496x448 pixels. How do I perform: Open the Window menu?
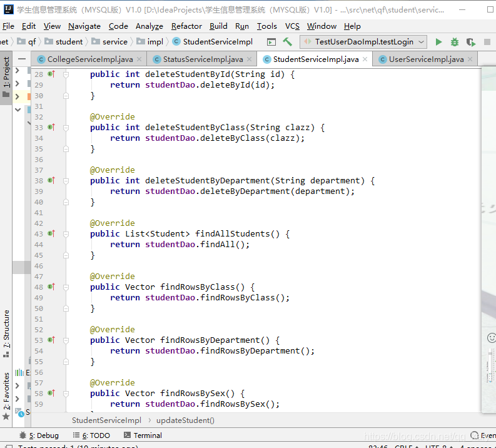click(x=321, y=26)
